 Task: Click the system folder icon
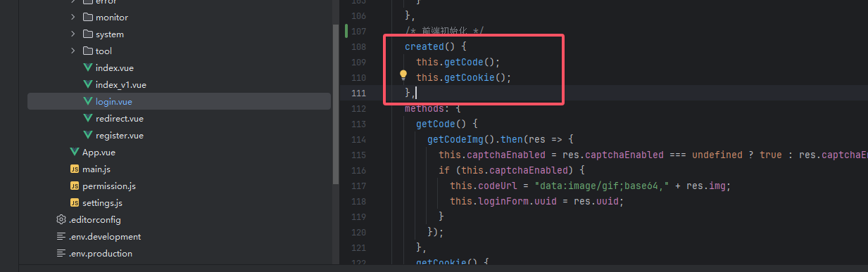[x=88, y=34]
